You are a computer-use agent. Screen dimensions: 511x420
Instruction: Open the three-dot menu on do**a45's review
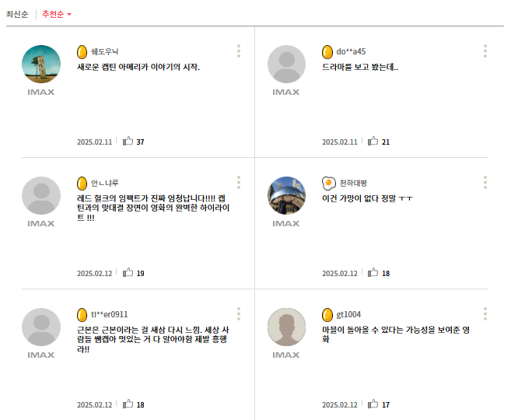click(x=485, y=51)
